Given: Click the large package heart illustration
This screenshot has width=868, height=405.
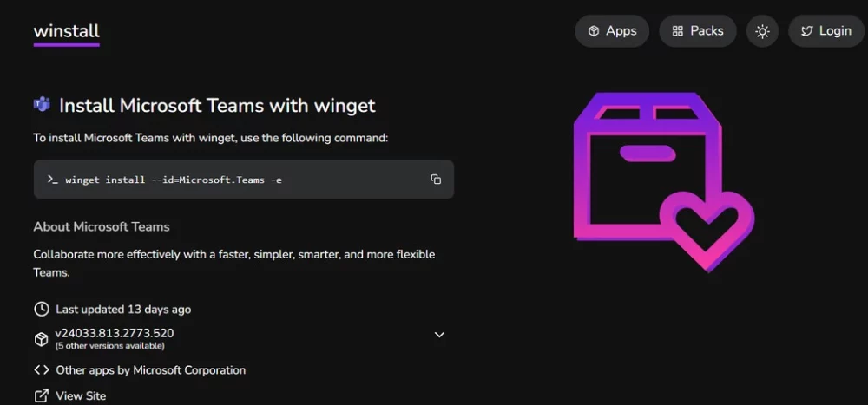Looking at the screenshot, I should tap(664, 182).
